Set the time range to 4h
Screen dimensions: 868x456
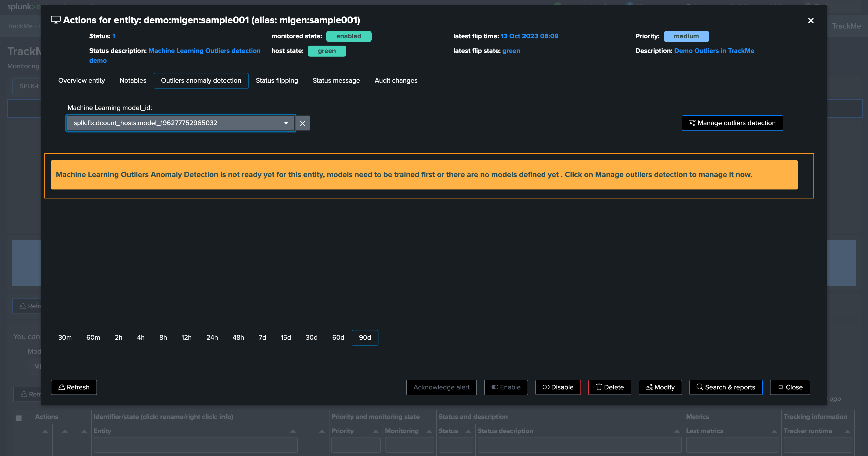pyautogui.click(x=141, y=338)
